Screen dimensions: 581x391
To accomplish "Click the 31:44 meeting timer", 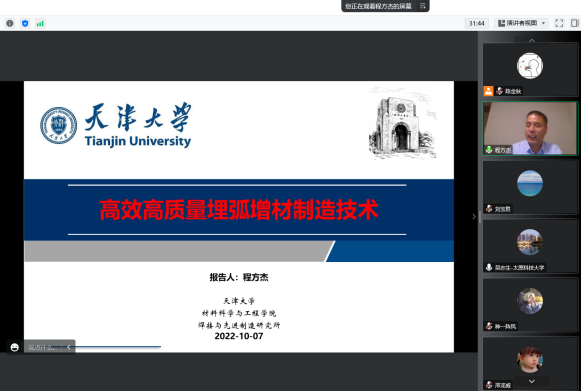I will [477, 23].
